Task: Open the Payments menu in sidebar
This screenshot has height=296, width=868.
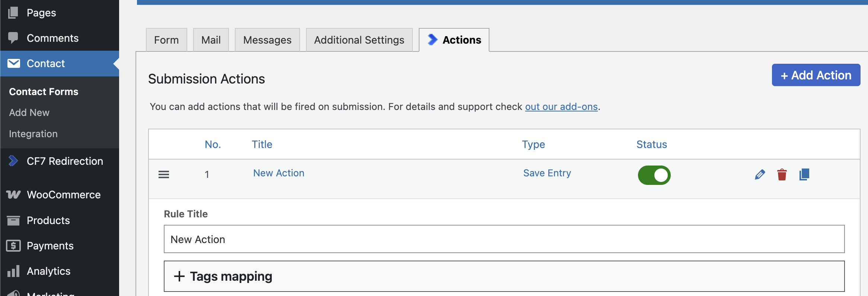Action: pyautogui.click(x=50, y=246)
